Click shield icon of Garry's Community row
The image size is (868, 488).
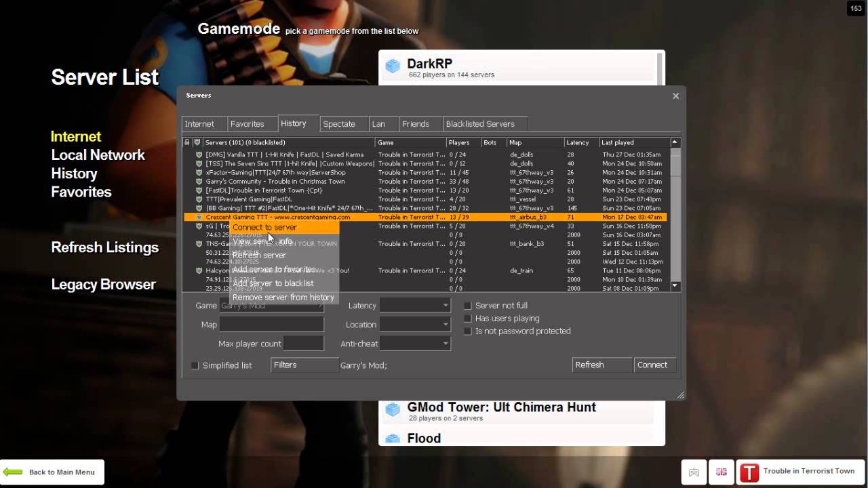tap(199, 182)
